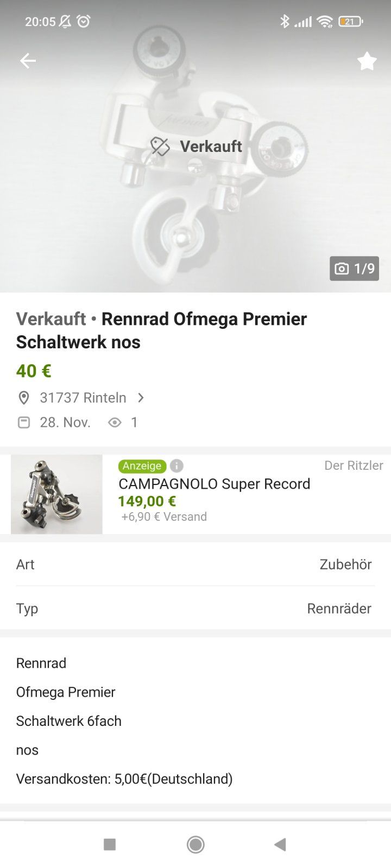The height and width of the screenshot is (868, 391).
Task: Click the Anzeige info icon
Action: (x=176, y=465)
